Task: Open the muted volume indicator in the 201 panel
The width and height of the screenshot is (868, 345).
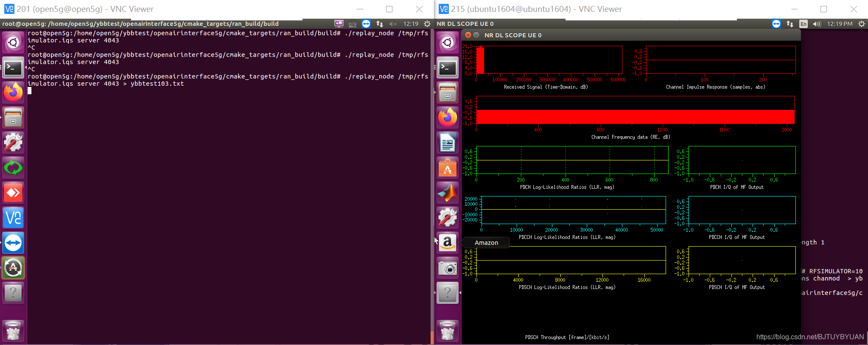Action: (393, 24)
